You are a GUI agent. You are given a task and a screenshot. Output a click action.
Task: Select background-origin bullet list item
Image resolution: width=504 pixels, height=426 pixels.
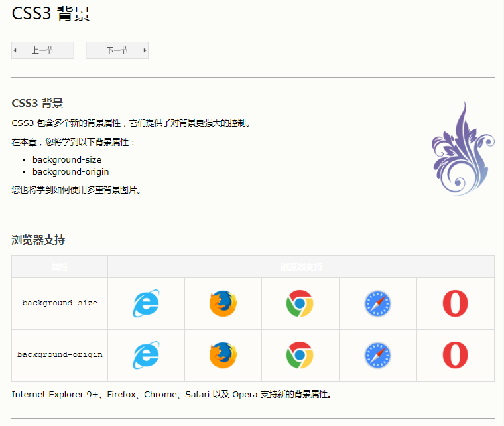[x=71, y=171]
